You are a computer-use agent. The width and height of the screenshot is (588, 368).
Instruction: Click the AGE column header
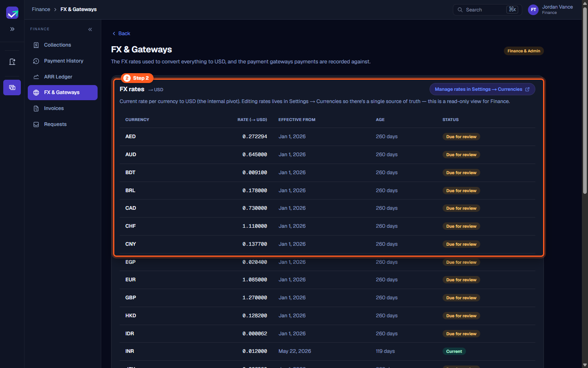380,120
